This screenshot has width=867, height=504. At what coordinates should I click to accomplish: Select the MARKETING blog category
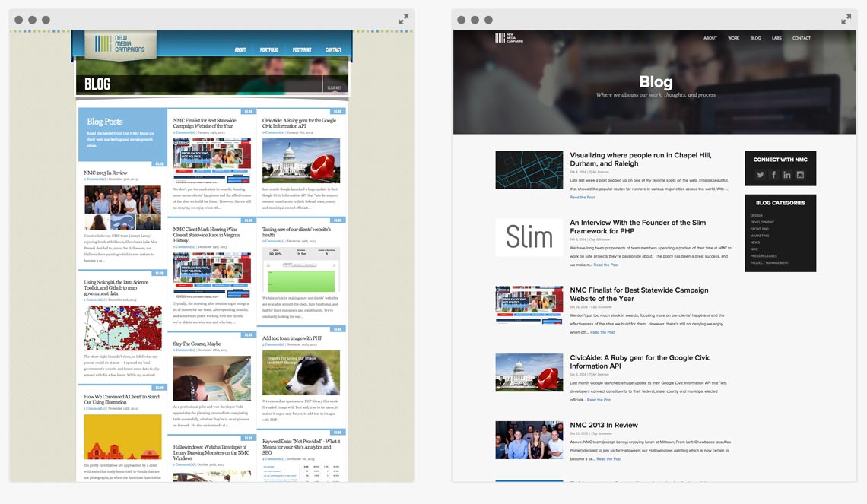tap(759, 236)
